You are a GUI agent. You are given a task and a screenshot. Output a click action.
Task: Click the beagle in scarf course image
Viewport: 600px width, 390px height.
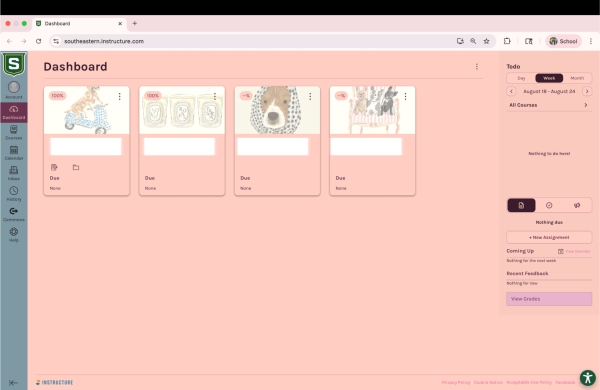[277, 110]
